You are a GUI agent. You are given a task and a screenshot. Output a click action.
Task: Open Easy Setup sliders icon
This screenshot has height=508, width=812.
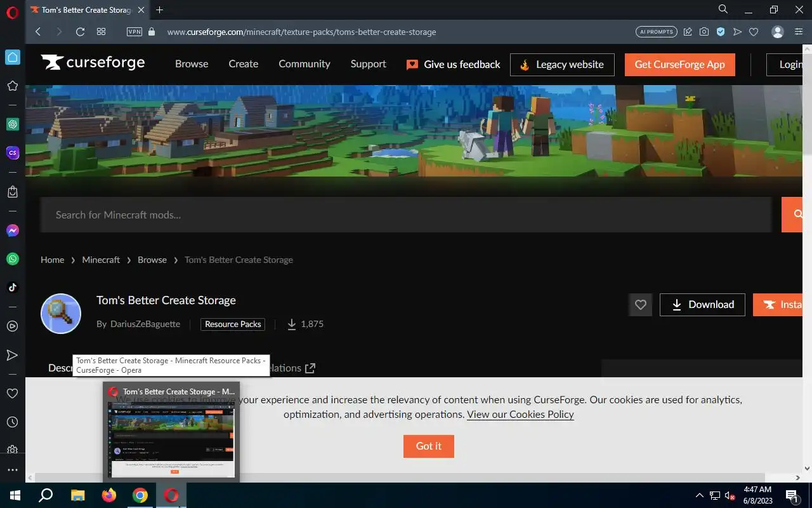(x=799, y=32)
